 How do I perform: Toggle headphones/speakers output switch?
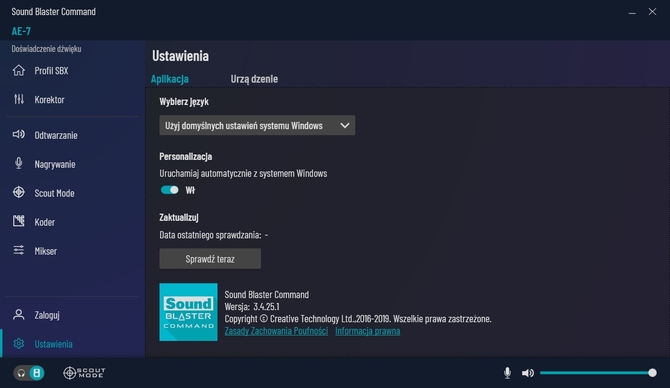click(29, 373)
